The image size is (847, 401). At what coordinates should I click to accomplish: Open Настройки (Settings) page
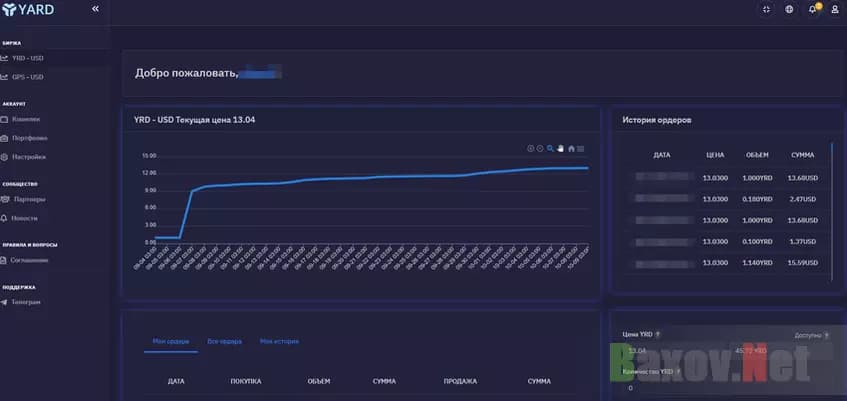[x=29, y=157]
